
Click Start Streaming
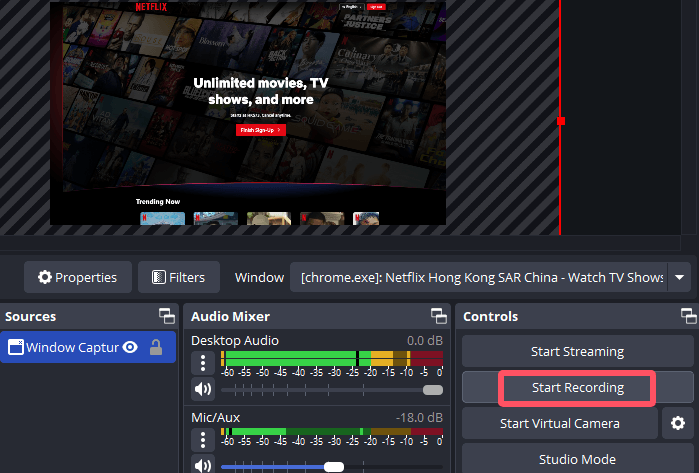coord(577,351)
